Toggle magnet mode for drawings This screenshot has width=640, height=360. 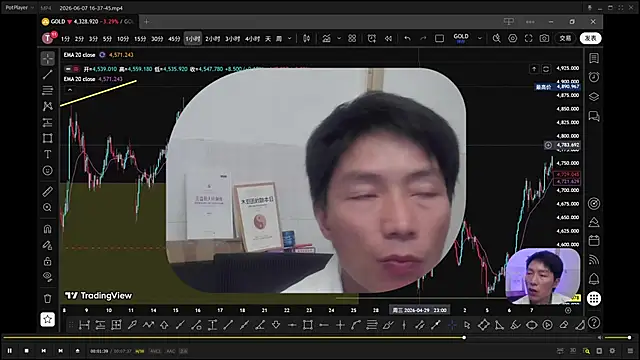(x=48, y=229)
